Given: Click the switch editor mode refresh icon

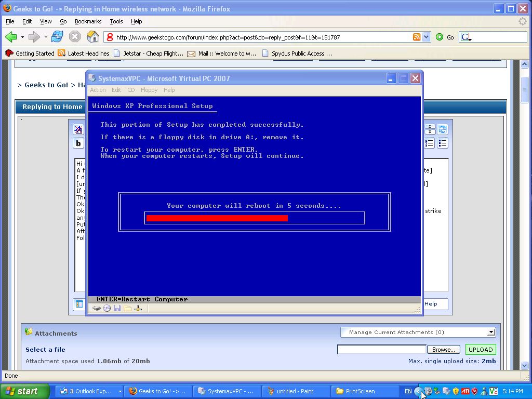Looking at the screenshot, I should pos(443,129).
